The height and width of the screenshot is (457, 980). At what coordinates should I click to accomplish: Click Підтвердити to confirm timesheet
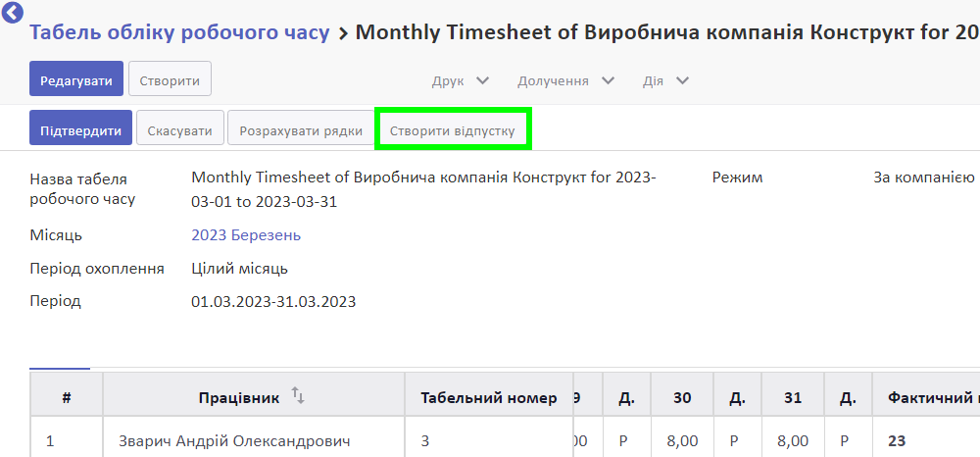[x=80, y=130]
